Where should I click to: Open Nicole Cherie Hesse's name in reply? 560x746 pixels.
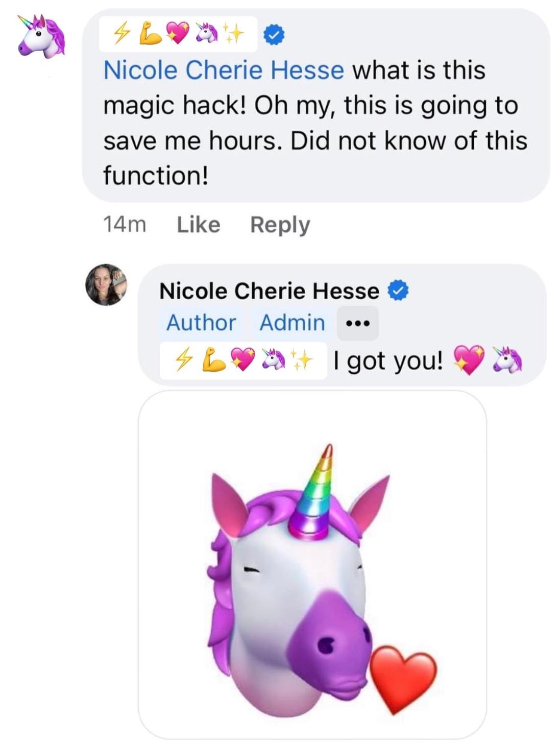point(270,291)
